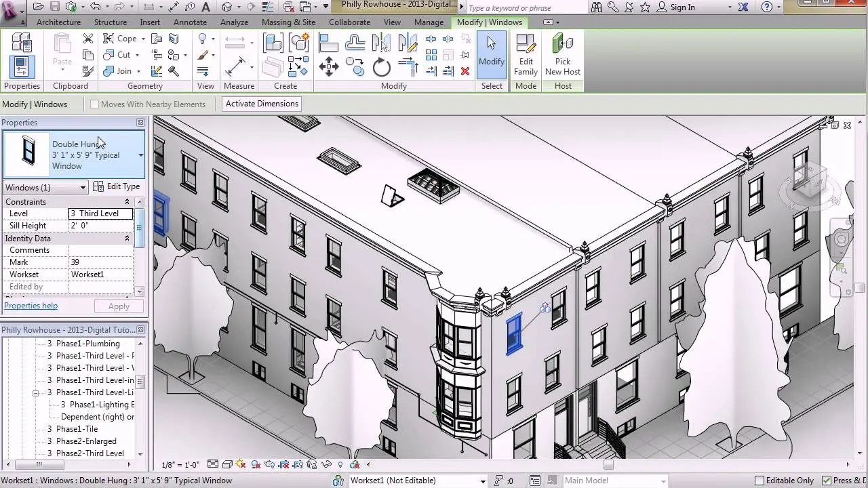Collapse the Constraints section
The height and width of the screenshot is (488, 868).
pos(127,202)
